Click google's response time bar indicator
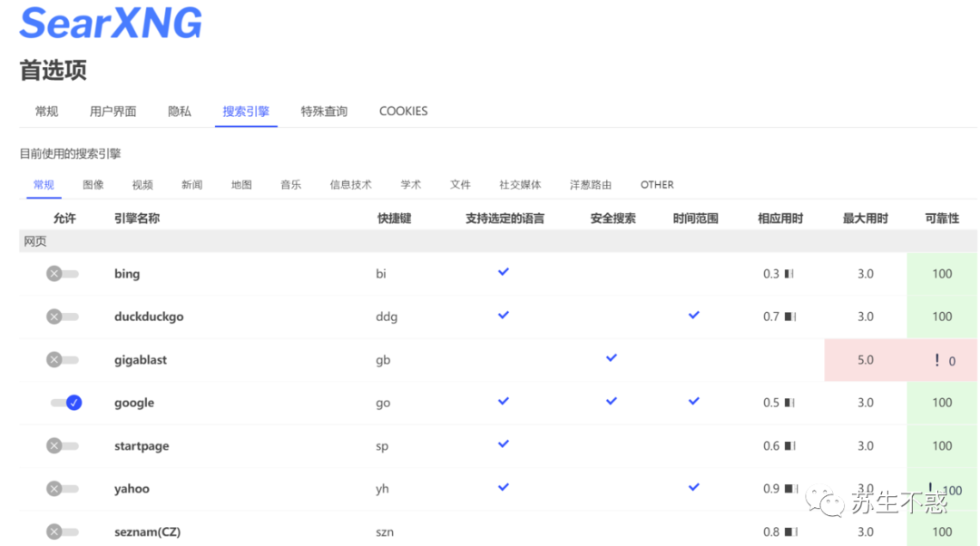Viewport: 980px width, 546px height. point(789,403)
